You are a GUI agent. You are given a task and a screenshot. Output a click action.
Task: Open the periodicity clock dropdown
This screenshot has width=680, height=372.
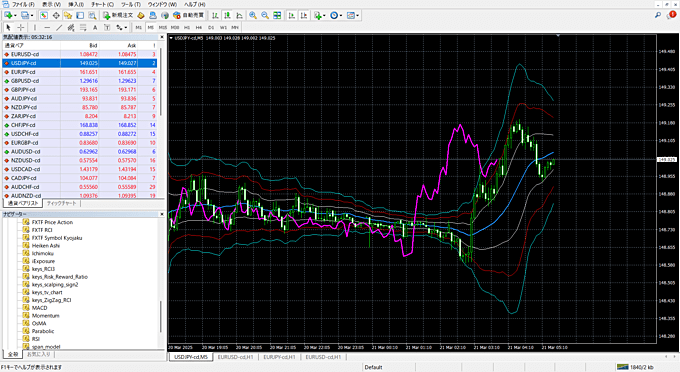(x=336, y=15)
